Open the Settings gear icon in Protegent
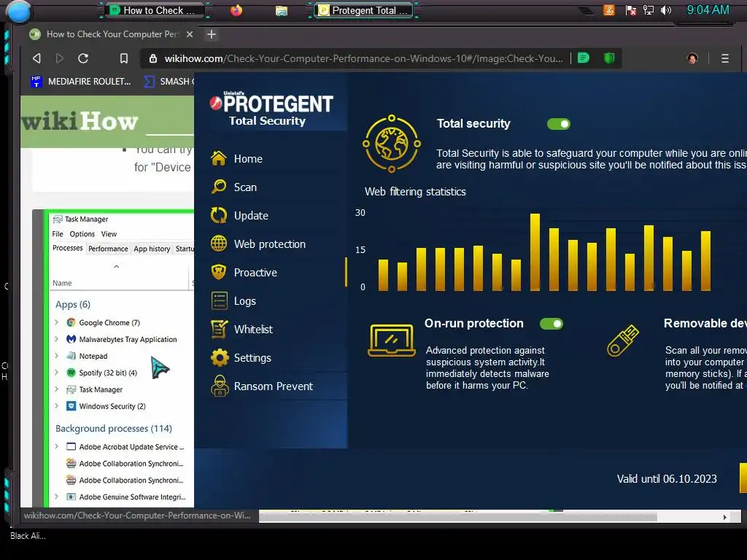 pyautogui.click(x=219, y=357)
